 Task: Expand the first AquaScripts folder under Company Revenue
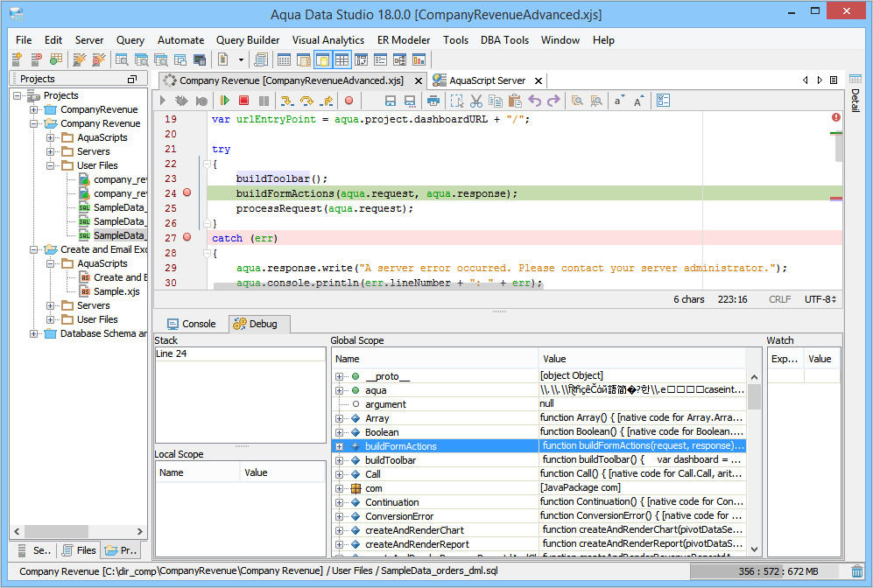tap(50, 137)
